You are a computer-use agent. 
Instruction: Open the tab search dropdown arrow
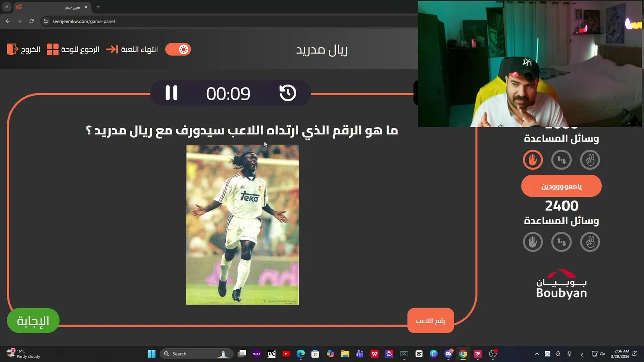pyautogui.click(x=7, y=7)
